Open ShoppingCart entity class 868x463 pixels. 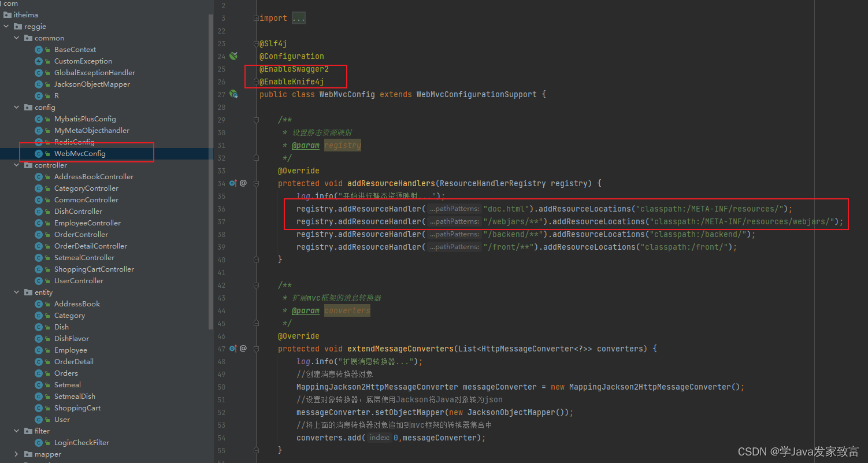click(x=77, y=408)
